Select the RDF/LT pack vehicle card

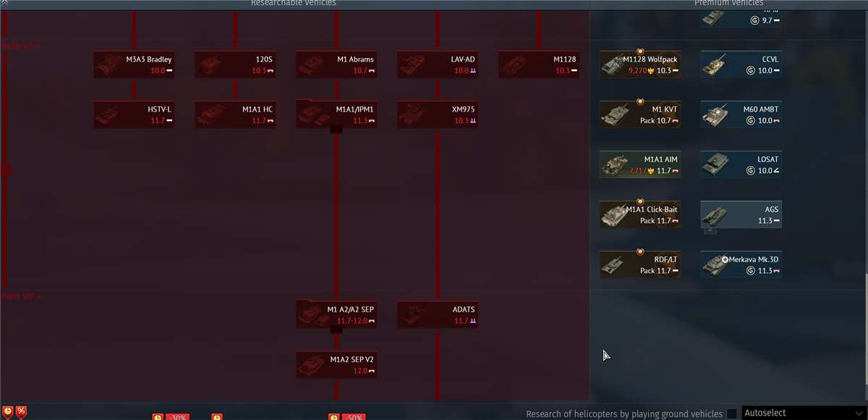[x=640, y=264]
